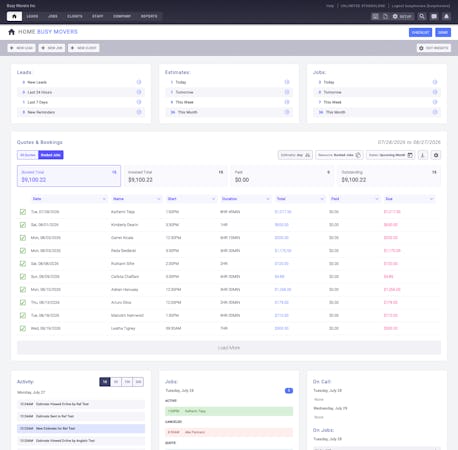
Task: Switch to the Booked Jobs tab
Action: [x=51, y=155]
